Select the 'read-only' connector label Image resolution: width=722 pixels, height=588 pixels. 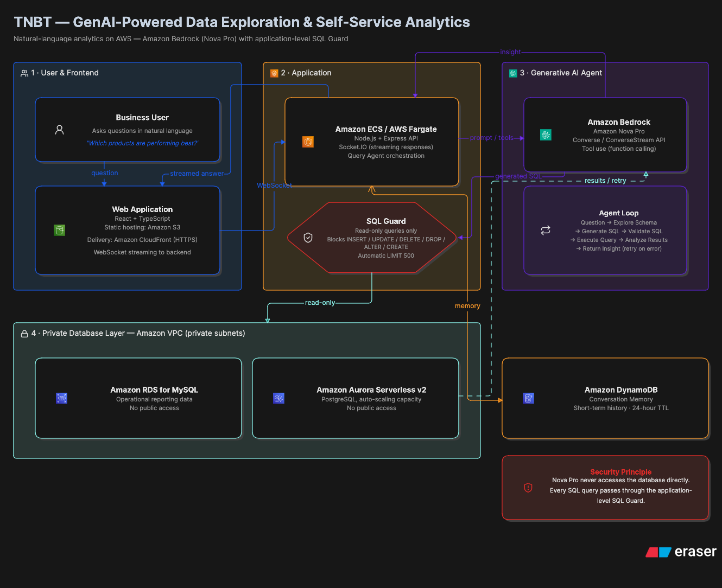point(320,303)
